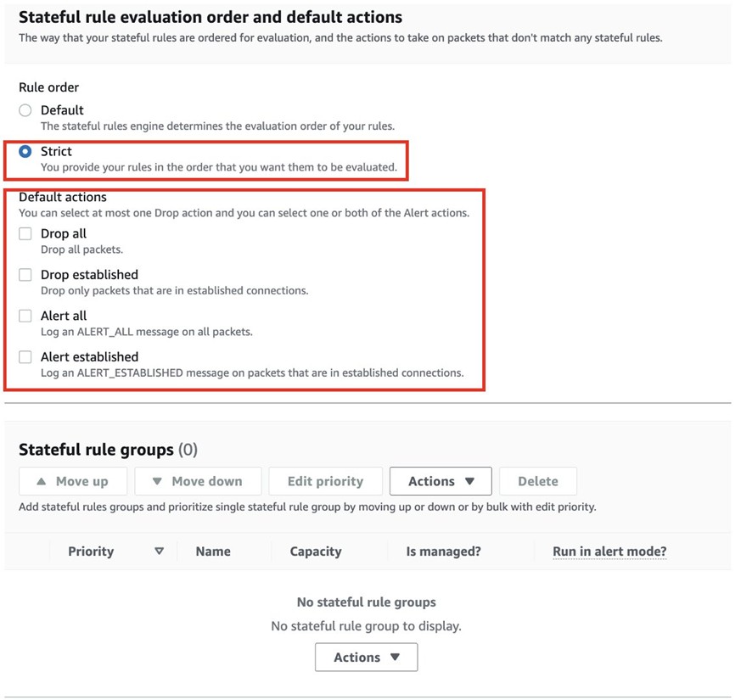Screen dimensions: 741x700
Task: Check the Drop established option
Action: pos(25,275)
